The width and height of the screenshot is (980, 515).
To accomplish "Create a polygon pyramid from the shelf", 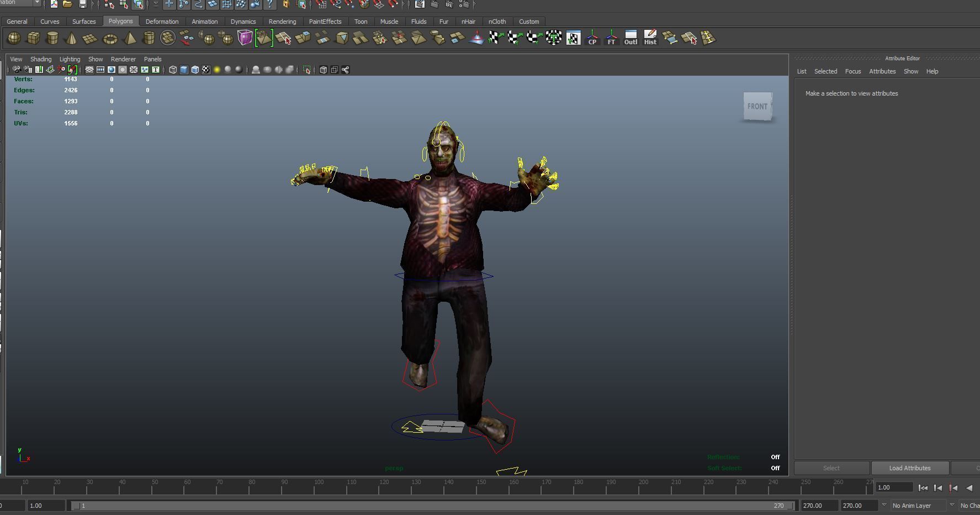I will (x=129, y=38).
